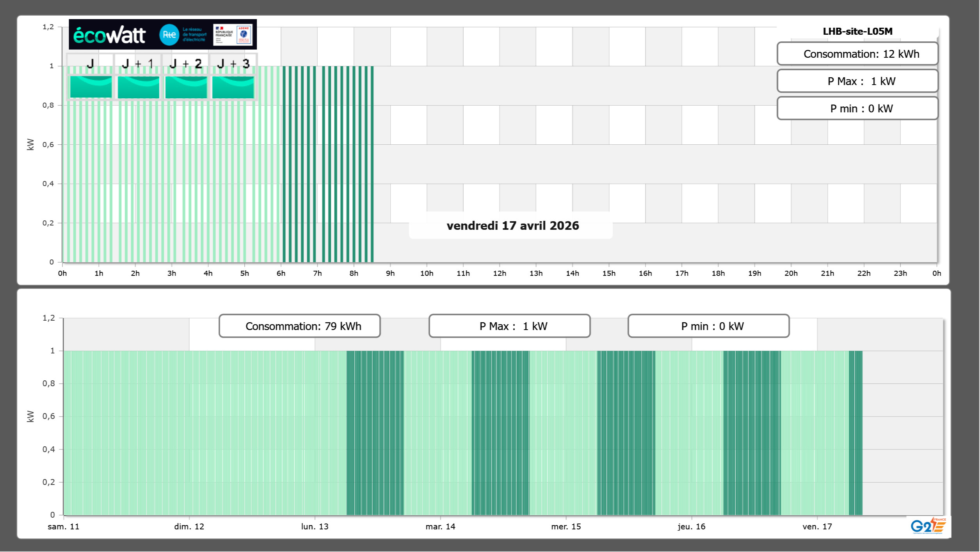
Task: Click the vendredi 17 avril 2026 date label
Action: tap(512, 225)
